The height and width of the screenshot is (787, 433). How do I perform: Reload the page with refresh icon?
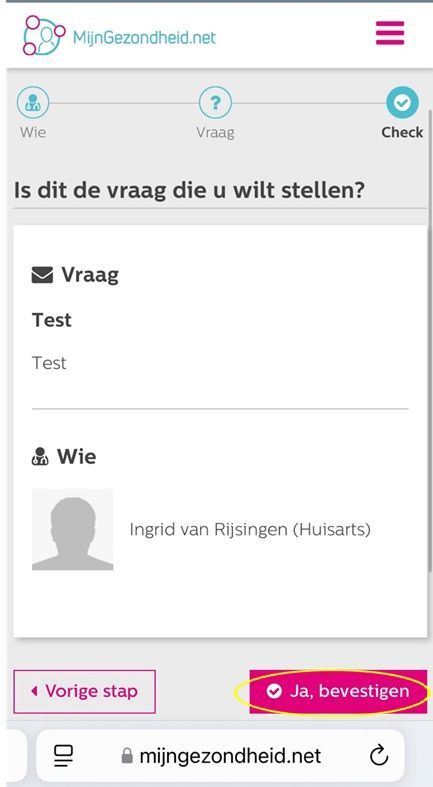(x=379, y=756)
